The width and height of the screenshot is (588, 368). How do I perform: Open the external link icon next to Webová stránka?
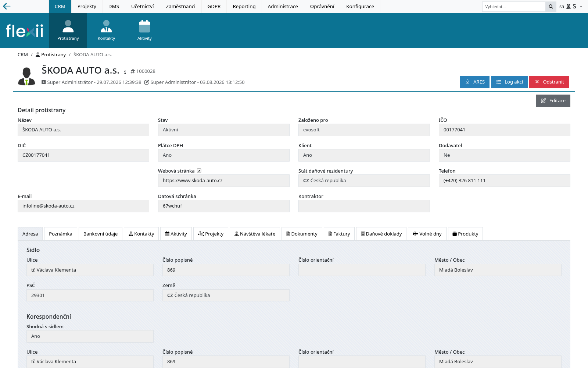[199, 171]
